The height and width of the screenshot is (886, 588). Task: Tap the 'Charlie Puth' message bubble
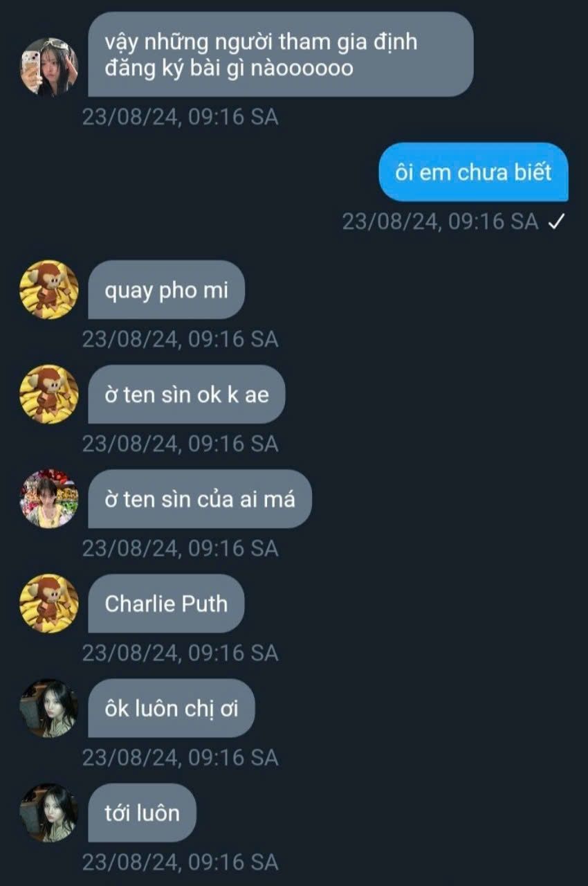tap(166, 603)
